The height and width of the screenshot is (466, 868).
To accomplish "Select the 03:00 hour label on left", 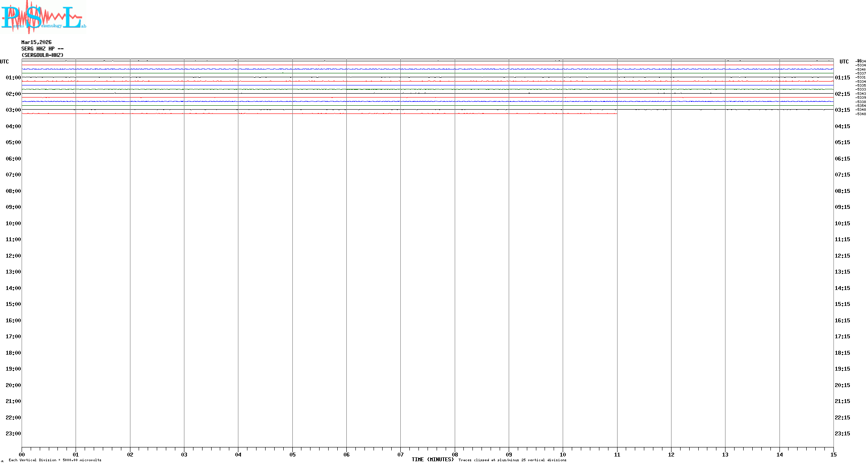I will click(x=13, y=110).
